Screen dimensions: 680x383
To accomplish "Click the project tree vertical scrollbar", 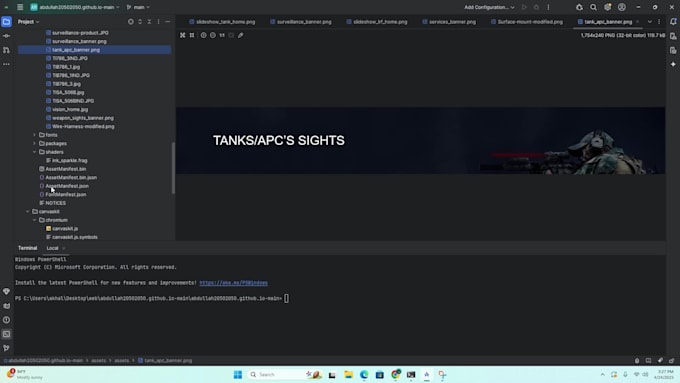I will click(x=173, y=168).
